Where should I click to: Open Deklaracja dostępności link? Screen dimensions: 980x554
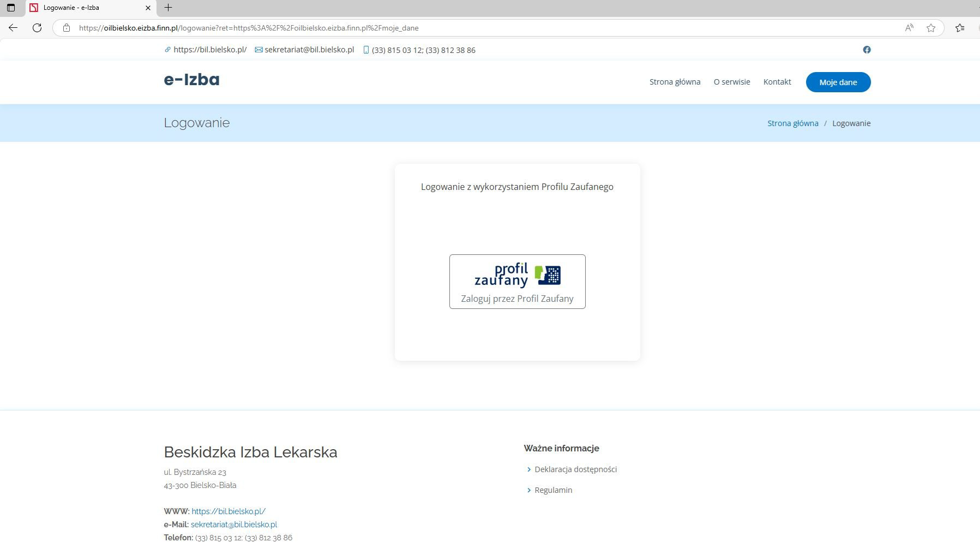tap(575, 469)
